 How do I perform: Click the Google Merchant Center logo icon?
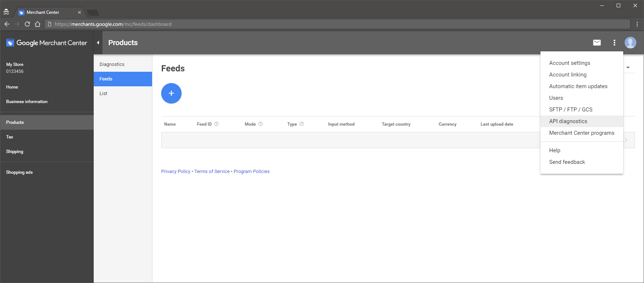pyautogui.click(x=10, y=43)
